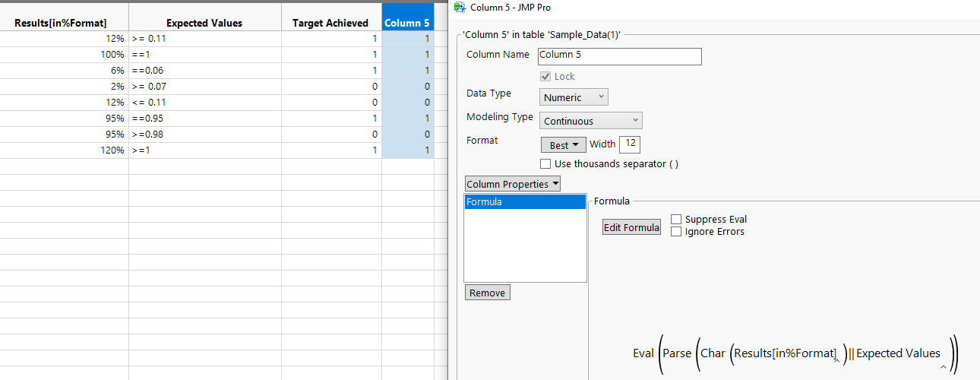Select the Column 5 column header
980x380 pixels.
click(x=407, y=23)
